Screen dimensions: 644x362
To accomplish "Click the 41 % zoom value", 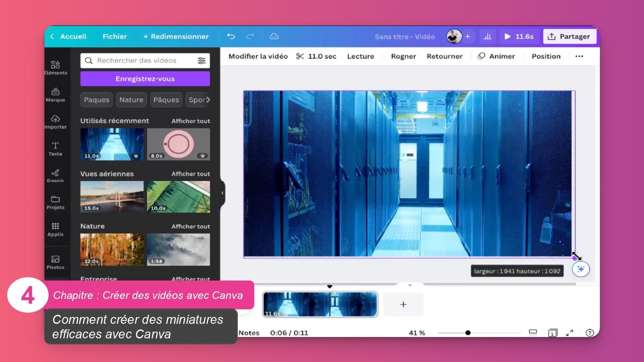I will [x=417, y=333].
